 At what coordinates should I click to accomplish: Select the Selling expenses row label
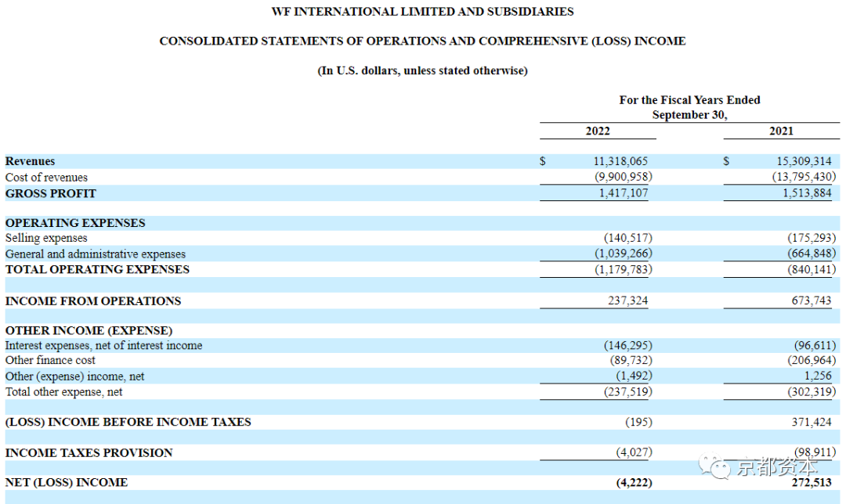(x=46, y=238)
